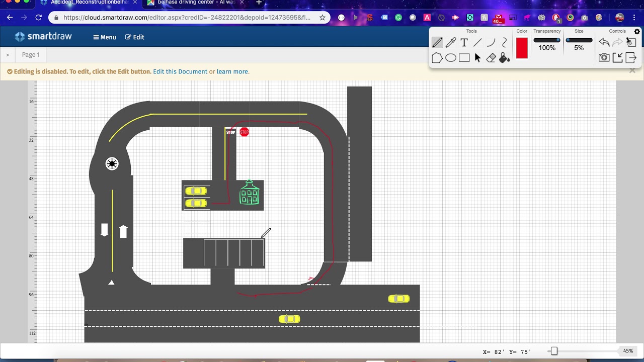Select the Paint Bucket fill tool
This screenshot has width=644, height=362.
pos(505,58)
